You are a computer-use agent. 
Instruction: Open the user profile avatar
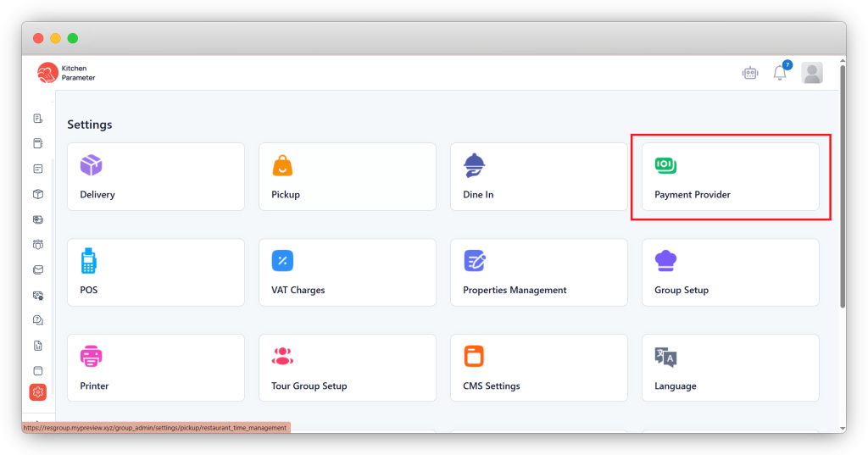812,73
